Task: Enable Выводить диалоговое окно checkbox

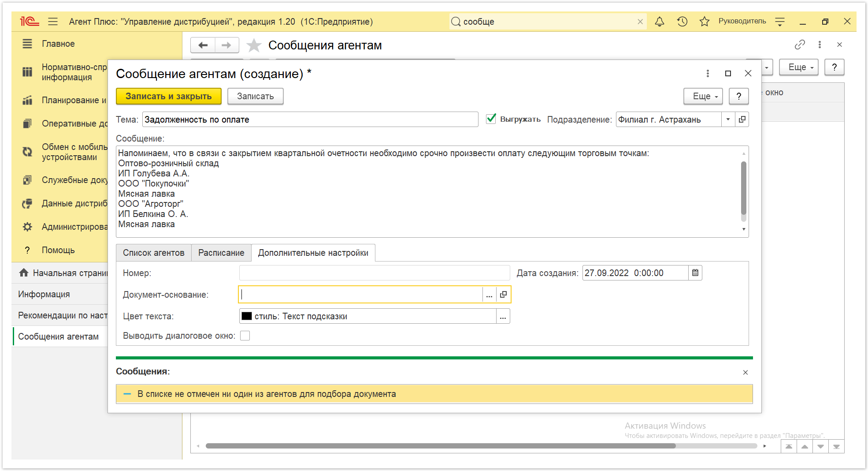Action: (x=245, y=336)
